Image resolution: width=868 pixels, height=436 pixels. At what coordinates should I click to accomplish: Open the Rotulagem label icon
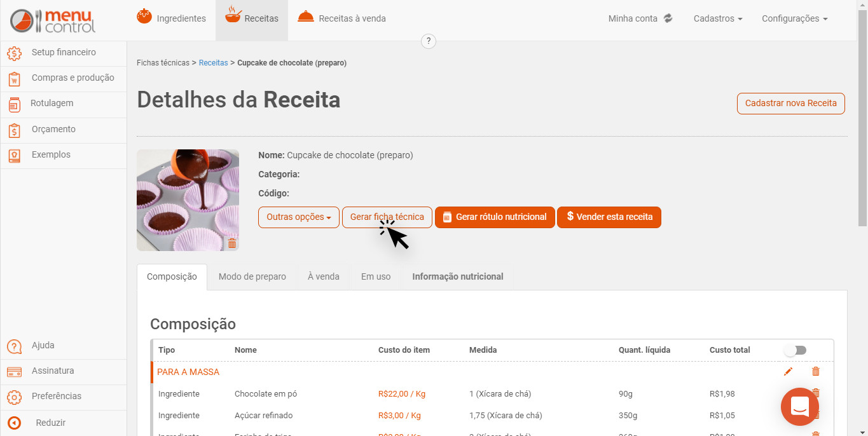coord(14,104)
